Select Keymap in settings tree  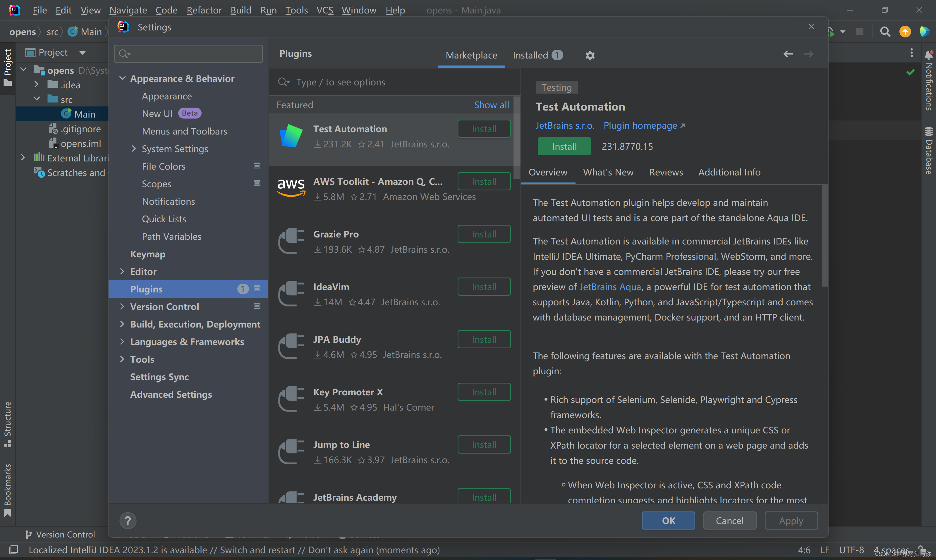(148, 254)
